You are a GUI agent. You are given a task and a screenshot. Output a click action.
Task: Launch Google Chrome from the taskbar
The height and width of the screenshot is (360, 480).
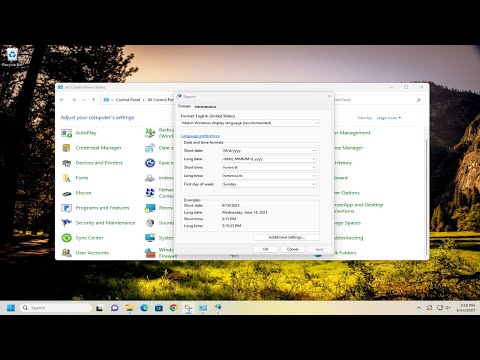[173, 308]
